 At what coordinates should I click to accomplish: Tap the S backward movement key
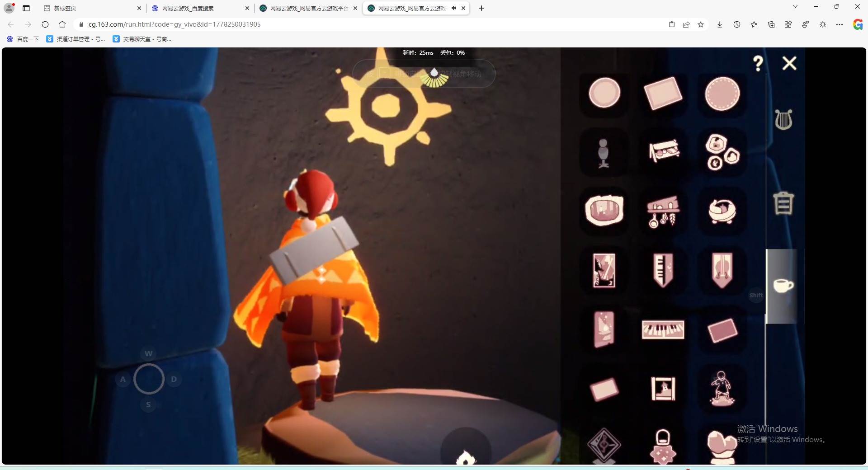point(148,404)
